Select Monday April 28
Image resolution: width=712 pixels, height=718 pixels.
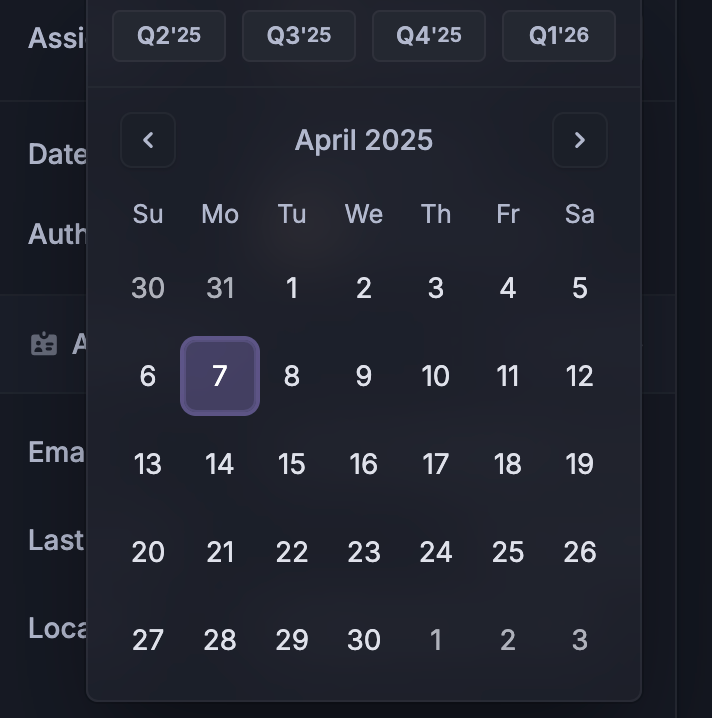[x=220, y=640]
